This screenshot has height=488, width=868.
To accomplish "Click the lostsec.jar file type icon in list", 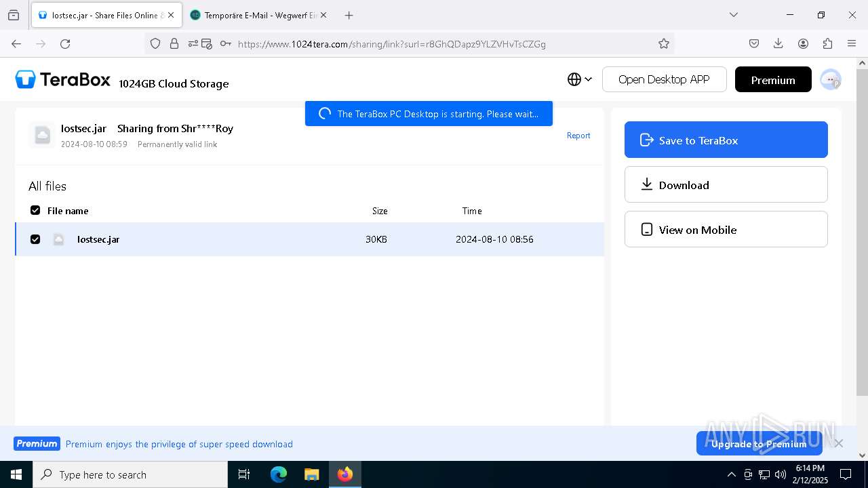I will point(58,239).
